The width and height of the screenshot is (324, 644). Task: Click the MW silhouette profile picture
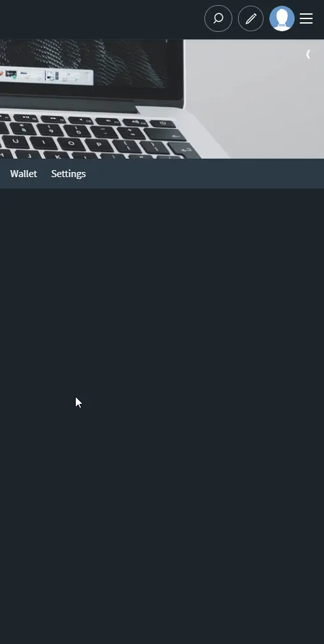(282, 18)
